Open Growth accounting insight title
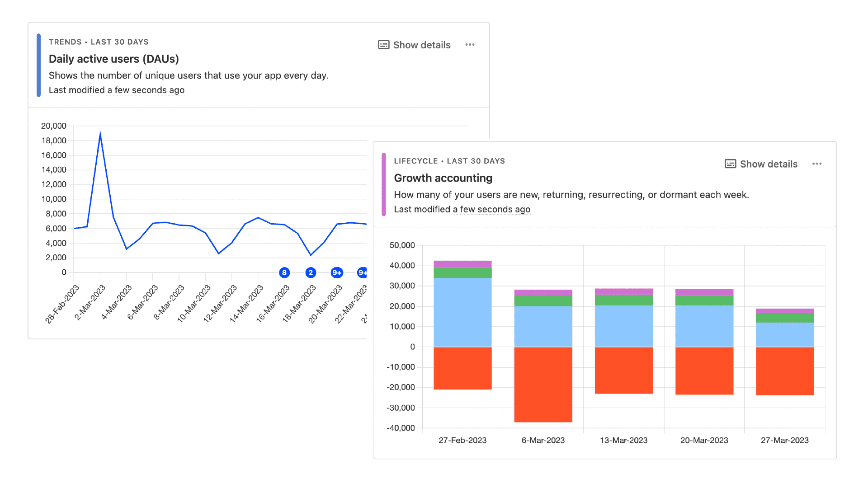 coord(443,178)
